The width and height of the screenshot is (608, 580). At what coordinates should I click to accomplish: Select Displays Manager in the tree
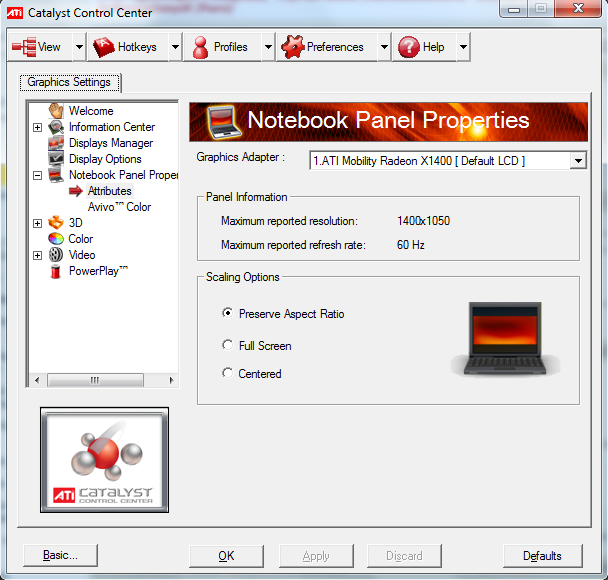click(111, 143)
